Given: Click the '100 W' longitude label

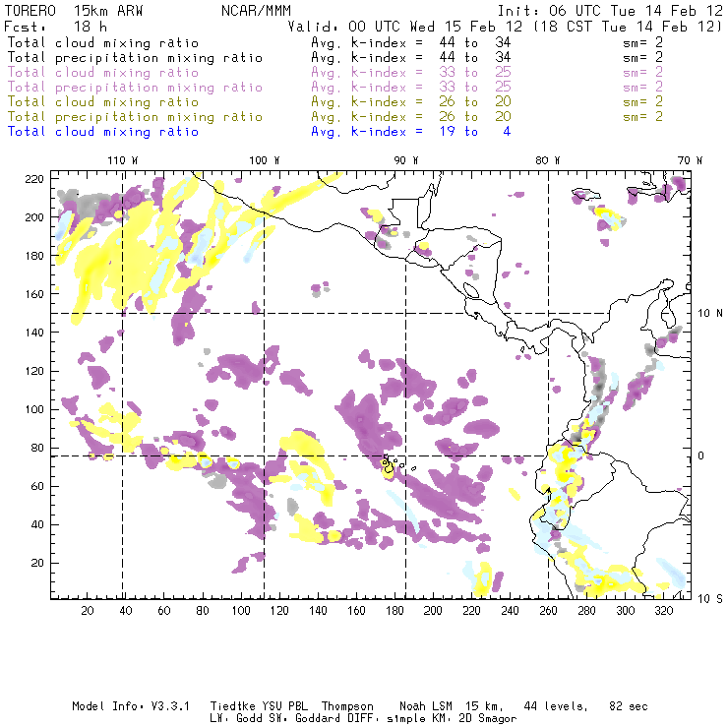Looking at the screenshot, I should coord(265,160).
